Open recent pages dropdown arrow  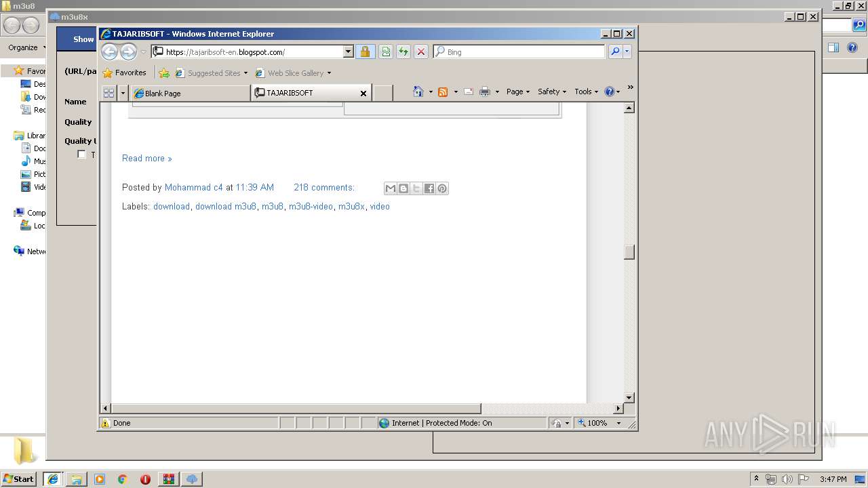(143, 52)
